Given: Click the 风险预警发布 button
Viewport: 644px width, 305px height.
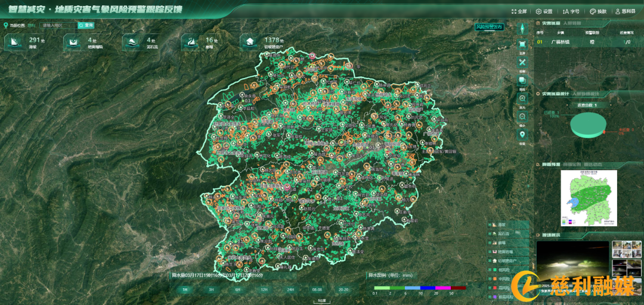Looking at the screenshot, I should click(x=489, y=27).
